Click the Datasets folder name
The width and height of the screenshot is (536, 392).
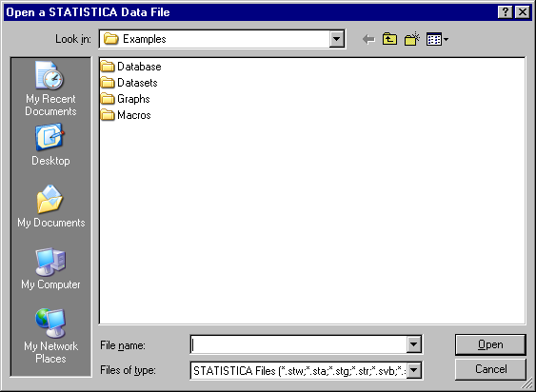[137, 83]
